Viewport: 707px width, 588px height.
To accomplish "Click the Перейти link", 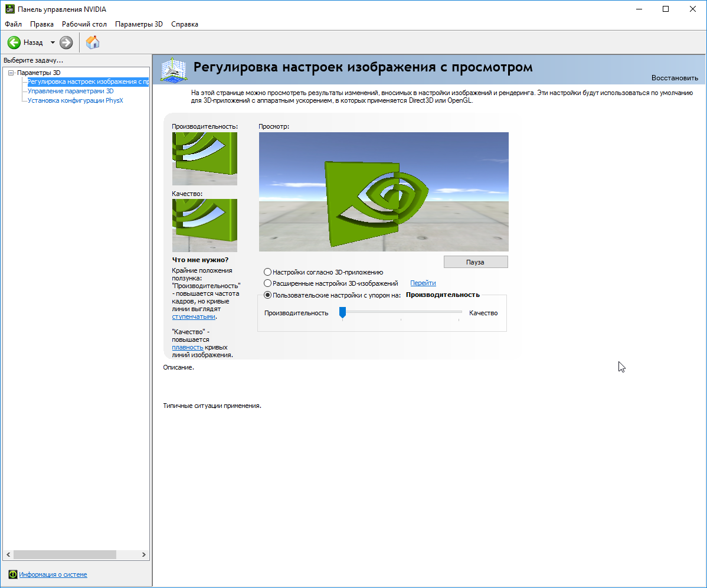I will 423,283.
